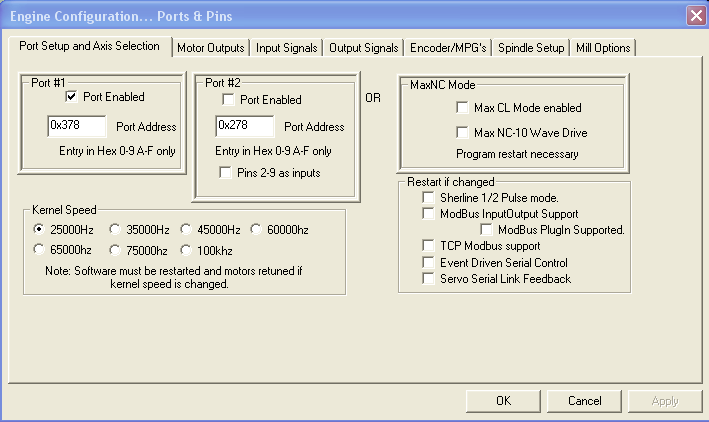Check TCP Modbus support
Screen dimensions: 709x422
429,246
